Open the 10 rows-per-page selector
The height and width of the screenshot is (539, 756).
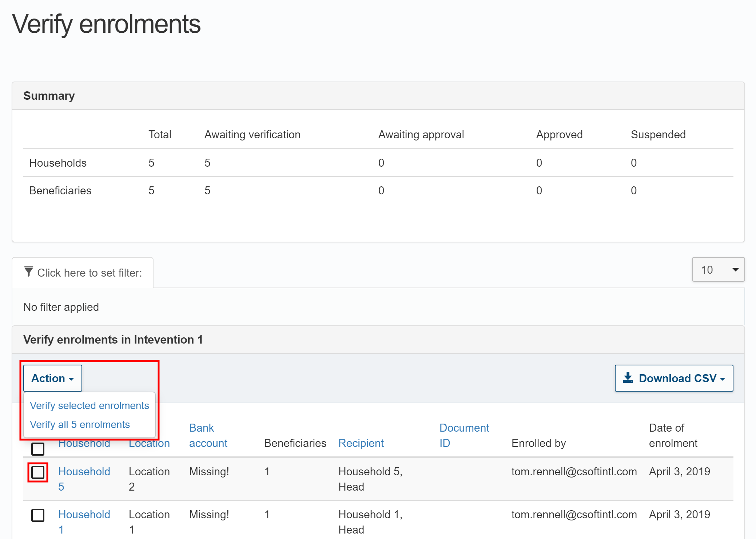point(718,270)
